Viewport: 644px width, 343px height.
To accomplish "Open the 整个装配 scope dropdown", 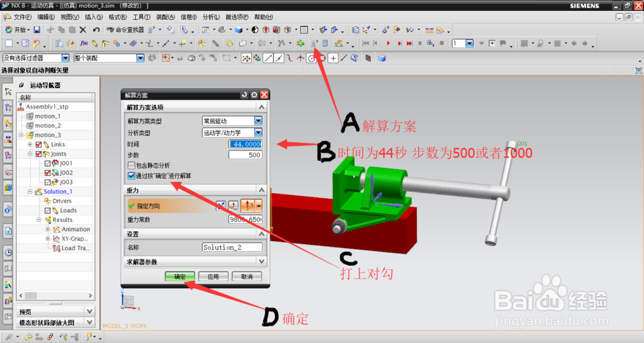I will pos(140,58).
